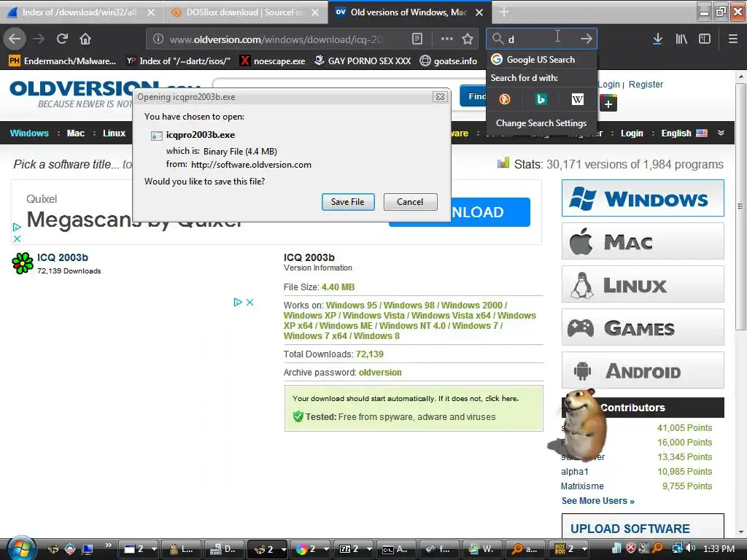Click the address bar URL field
Image resolution: width=747 pixels, height=560 pixels.
(276, 39)
